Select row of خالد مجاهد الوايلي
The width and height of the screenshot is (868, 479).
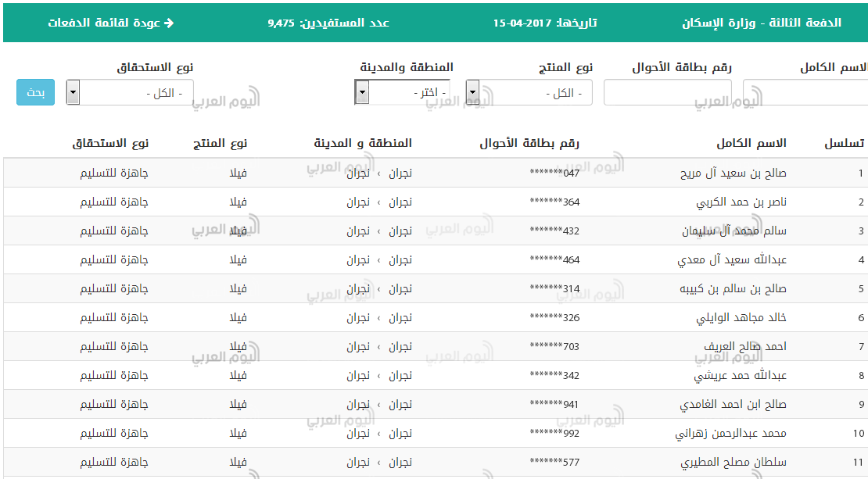741,318
